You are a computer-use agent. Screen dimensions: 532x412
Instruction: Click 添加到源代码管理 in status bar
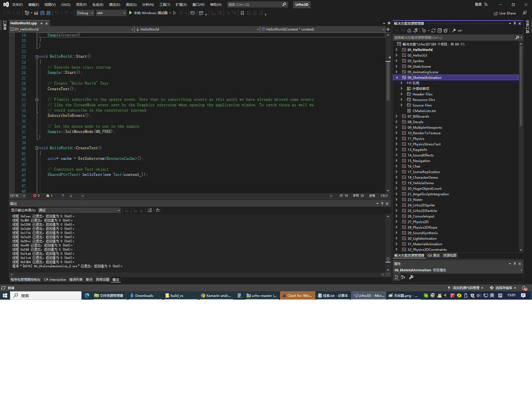click(465, 288)
